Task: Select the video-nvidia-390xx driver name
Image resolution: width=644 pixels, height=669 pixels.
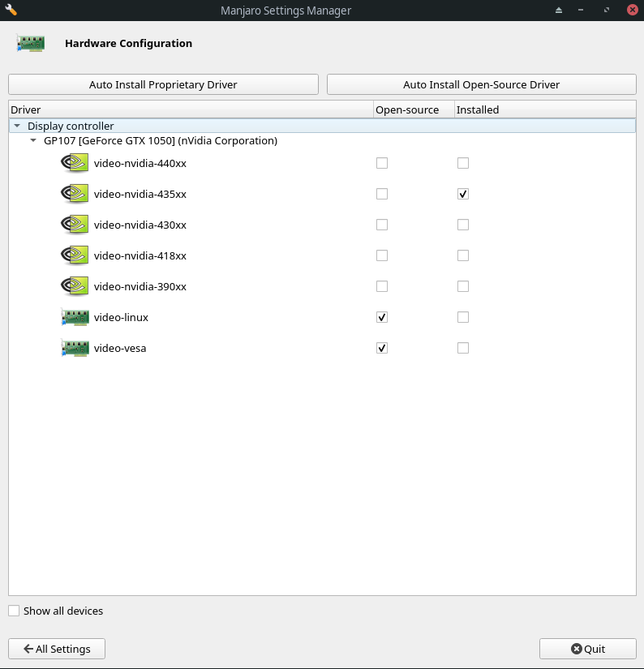Action: click(x=140, y=287)
